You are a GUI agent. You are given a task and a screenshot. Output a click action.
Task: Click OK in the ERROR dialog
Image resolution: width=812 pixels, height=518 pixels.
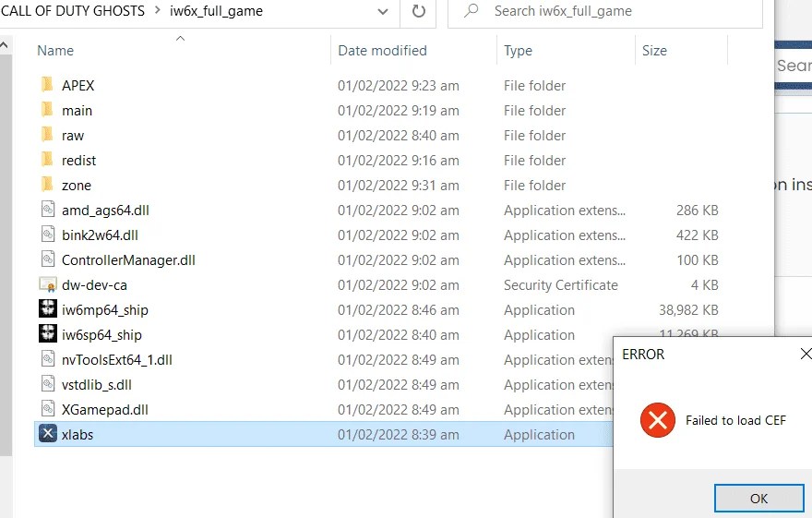(758, 499)
